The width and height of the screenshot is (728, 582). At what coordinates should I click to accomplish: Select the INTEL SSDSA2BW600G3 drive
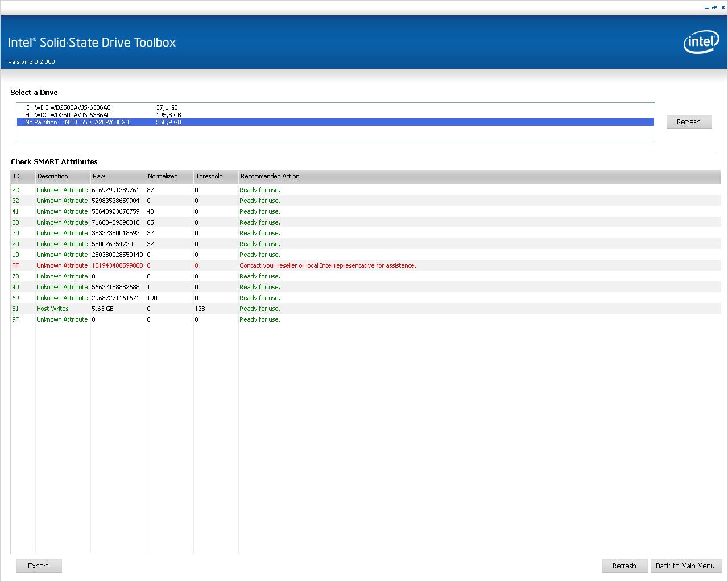336,122
